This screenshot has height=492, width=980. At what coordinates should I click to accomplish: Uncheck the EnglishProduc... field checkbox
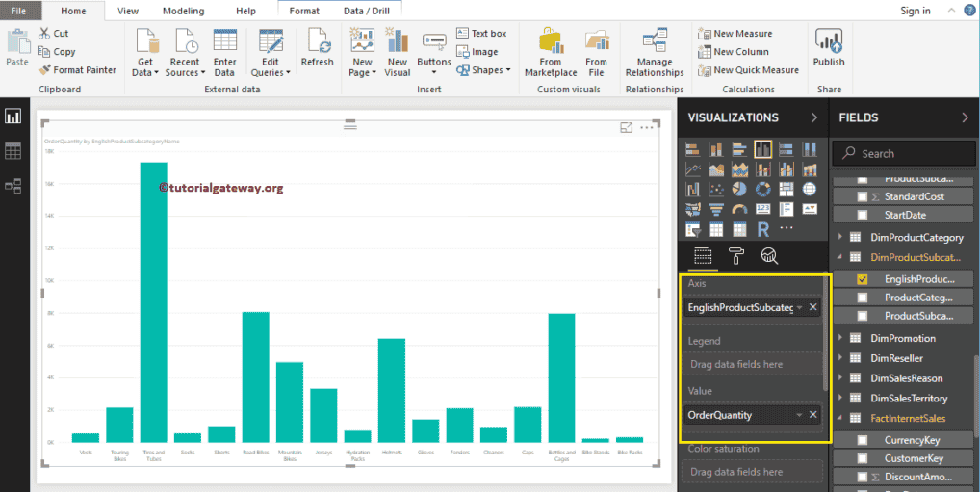coord(863,278)
